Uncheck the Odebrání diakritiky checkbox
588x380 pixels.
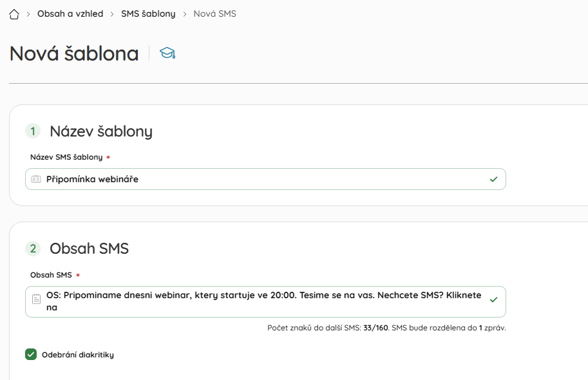(x=31, y=354)
